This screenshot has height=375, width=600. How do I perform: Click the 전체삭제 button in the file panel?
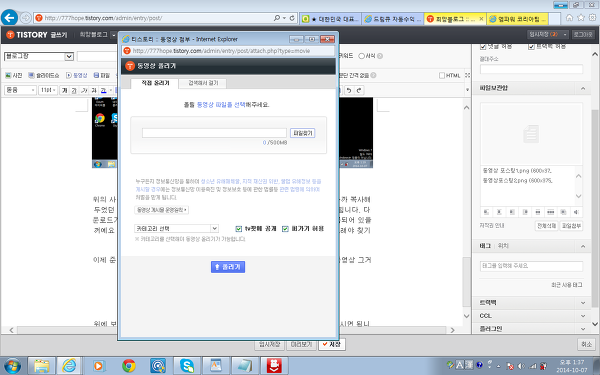coord(546,226)
